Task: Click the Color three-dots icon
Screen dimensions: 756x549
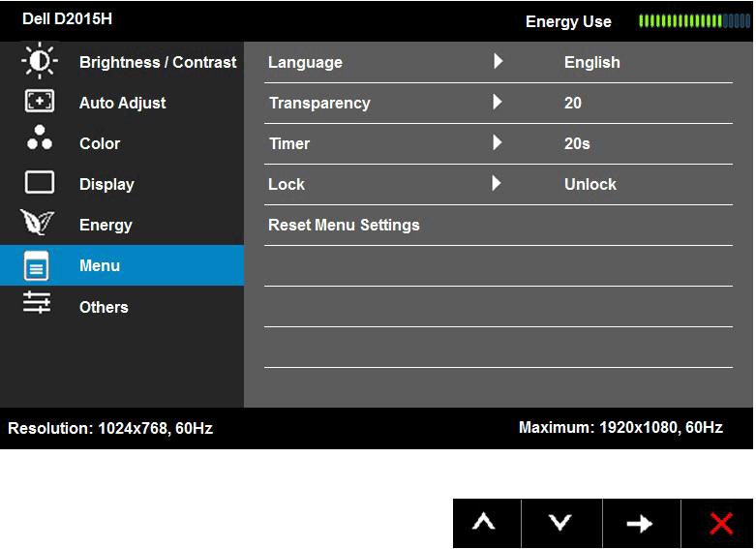Action: click(x=40, y=137)
